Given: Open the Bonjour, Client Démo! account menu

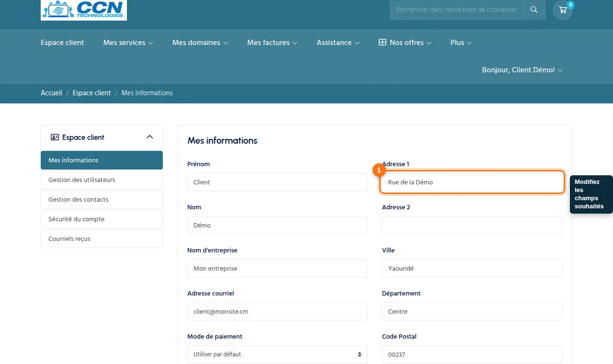Looking at the screenshot, I should [522, 70].
